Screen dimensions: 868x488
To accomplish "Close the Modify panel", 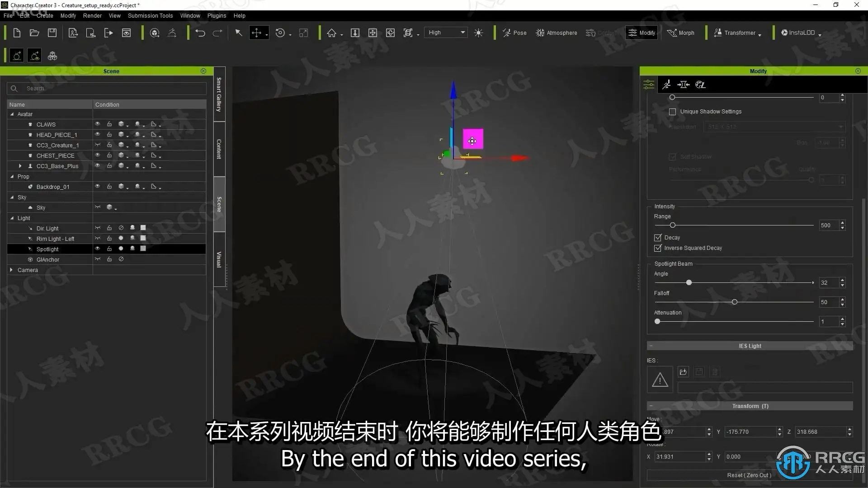I will pos(858,71).
